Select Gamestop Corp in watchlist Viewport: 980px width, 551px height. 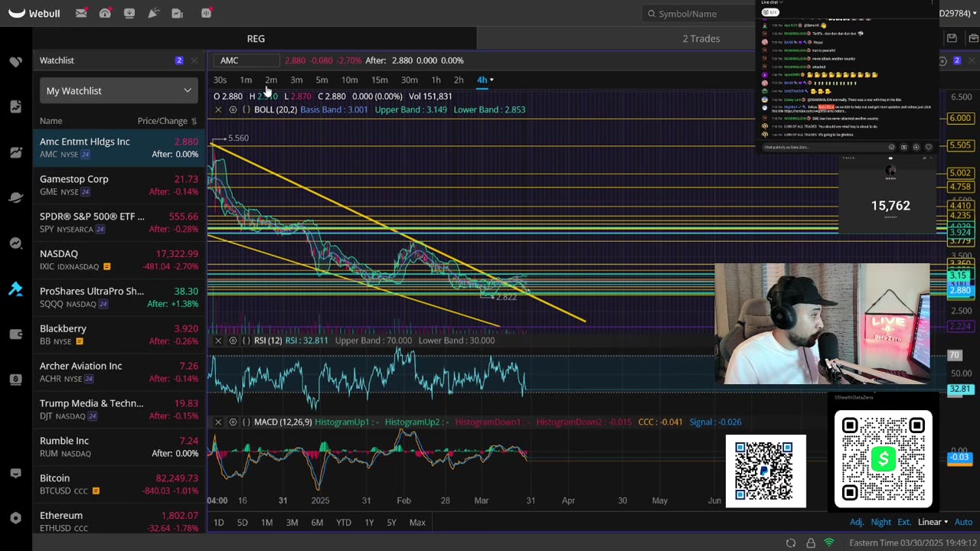tap(119, 185)
